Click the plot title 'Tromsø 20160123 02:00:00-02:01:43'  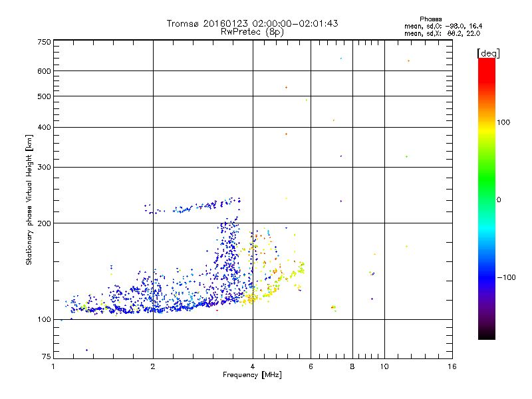tap(252, 23)
